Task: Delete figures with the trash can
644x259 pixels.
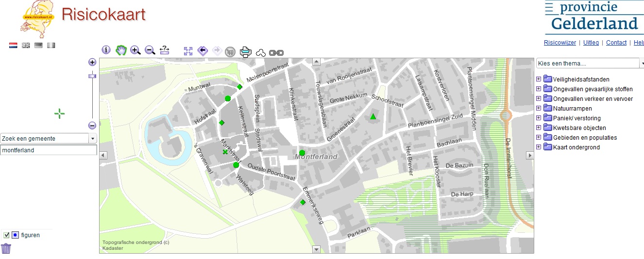Action: pyautogui.click(x=6, y=248)
